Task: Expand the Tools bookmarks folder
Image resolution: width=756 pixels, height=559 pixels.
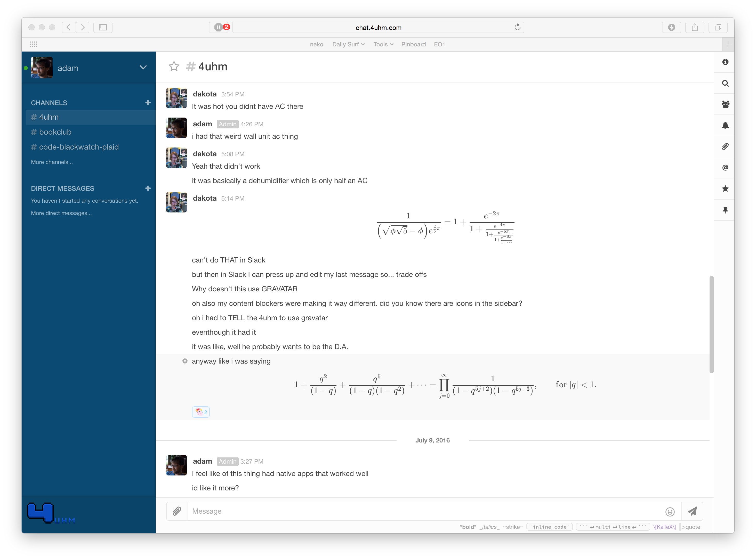Action: point(383,44)
